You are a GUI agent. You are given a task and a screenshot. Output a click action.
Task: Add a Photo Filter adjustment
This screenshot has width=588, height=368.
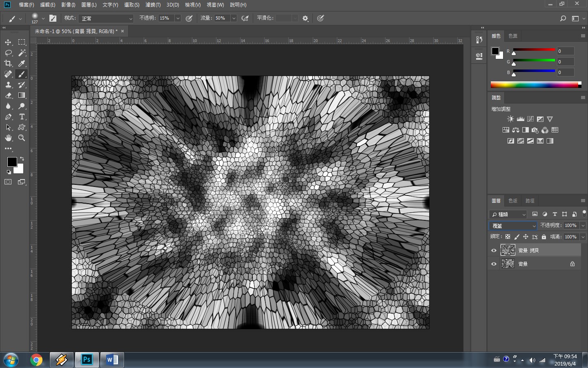[x=535, y=130]
